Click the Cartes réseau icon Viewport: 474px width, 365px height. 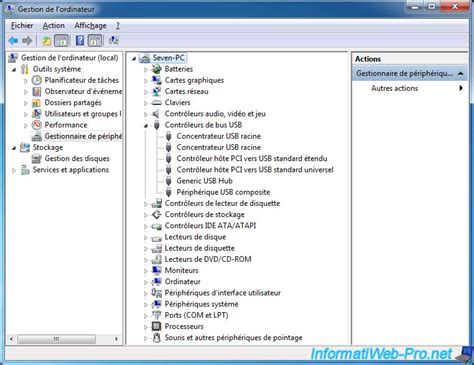point(156,91)
